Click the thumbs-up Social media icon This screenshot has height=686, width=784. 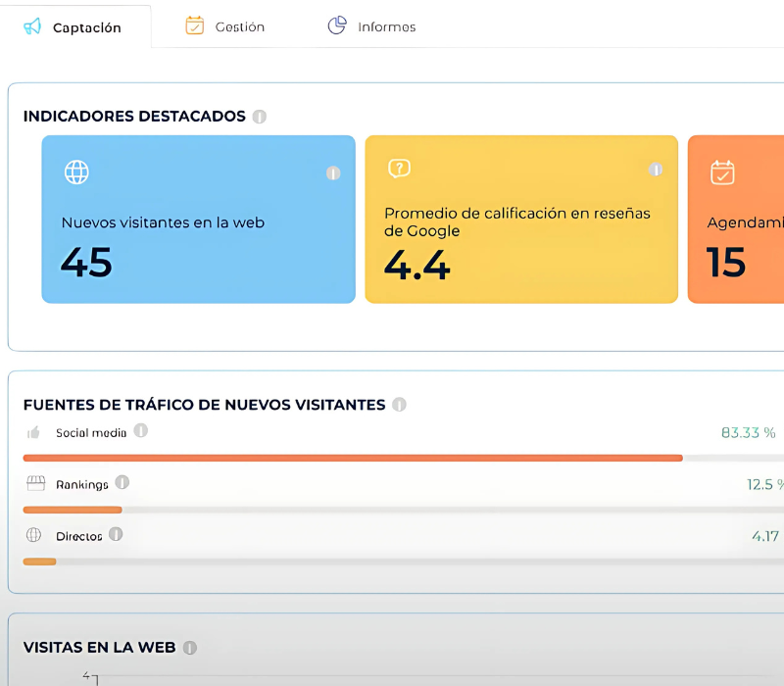(x=34, y=432)
